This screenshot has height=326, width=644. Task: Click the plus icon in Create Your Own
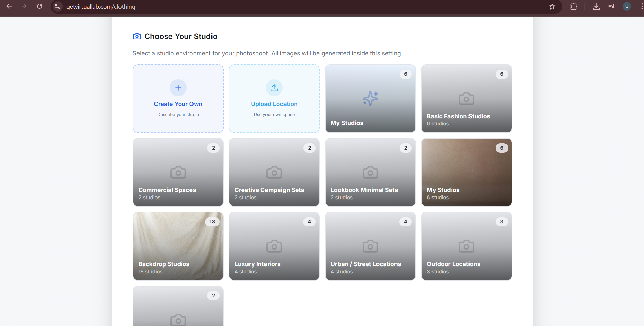click(x=178, y=88)
